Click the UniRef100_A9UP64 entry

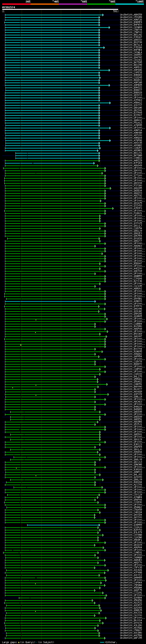(131, 547)
